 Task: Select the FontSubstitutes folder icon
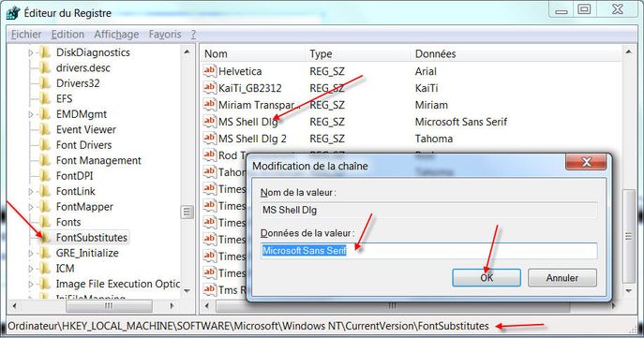(x=45, y=238)
